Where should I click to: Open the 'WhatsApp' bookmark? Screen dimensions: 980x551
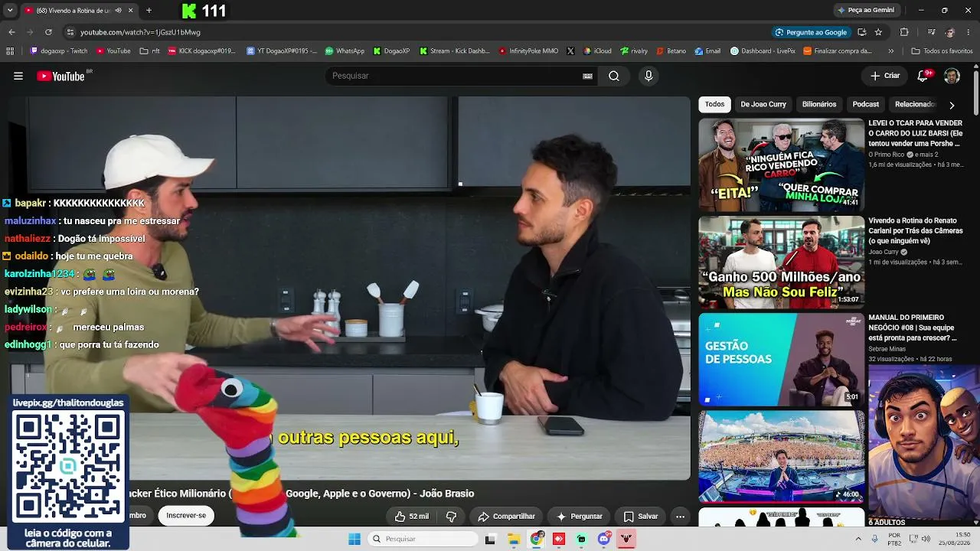pyautogui.click(x=345, y=51)
